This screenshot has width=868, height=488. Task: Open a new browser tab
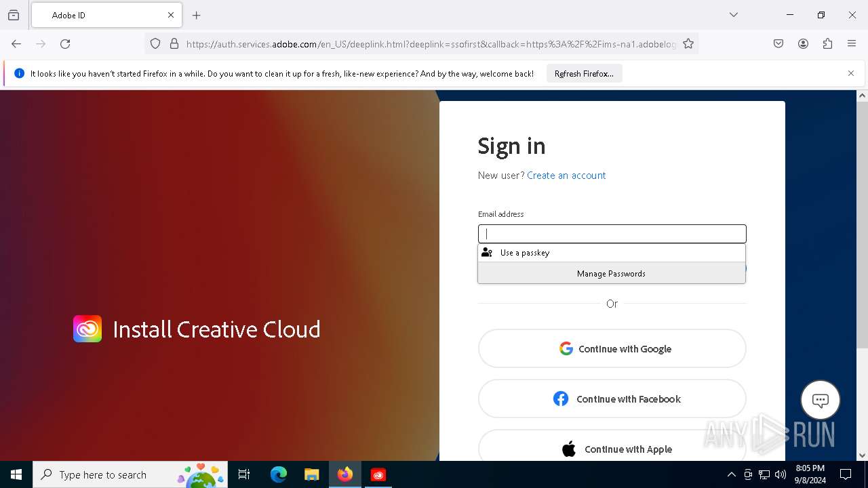click(197, 15)
